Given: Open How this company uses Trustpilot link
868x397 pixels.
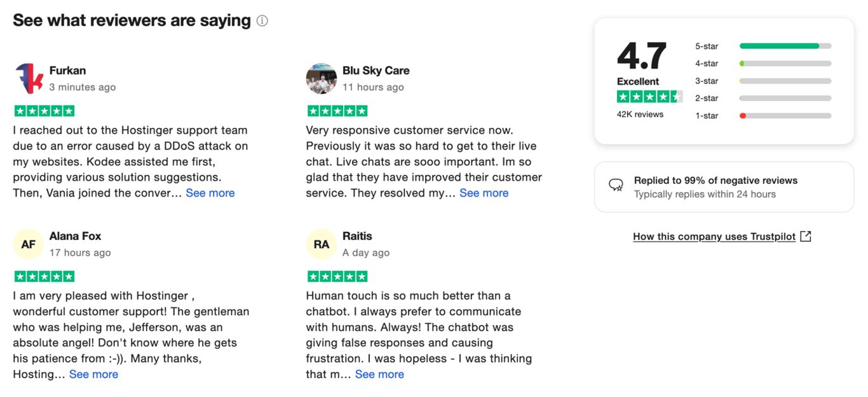Looking at the screenshot, I should point(713,235).
